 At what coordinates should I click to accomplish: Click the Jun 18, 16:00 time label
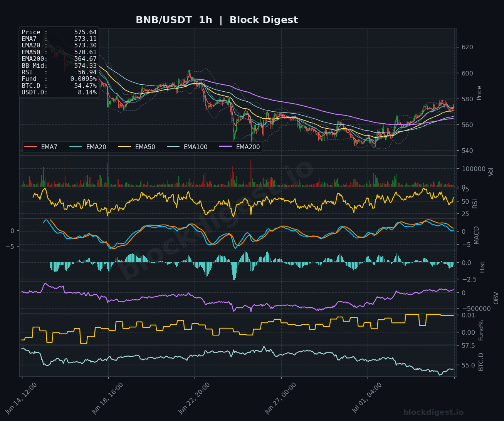(108, 399)
